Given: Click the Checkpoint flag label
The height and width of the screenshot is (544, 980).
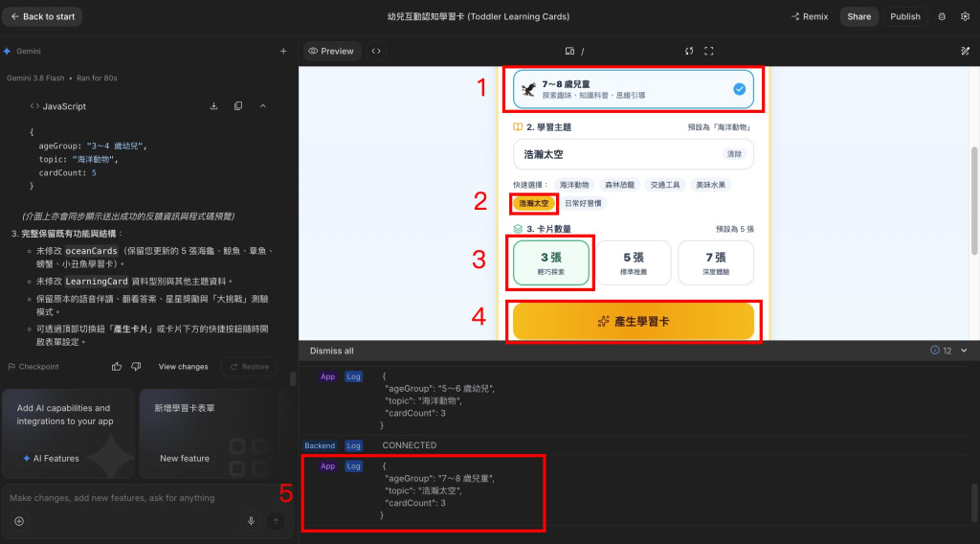Looking at the screenshot, I should coord(33,367).
